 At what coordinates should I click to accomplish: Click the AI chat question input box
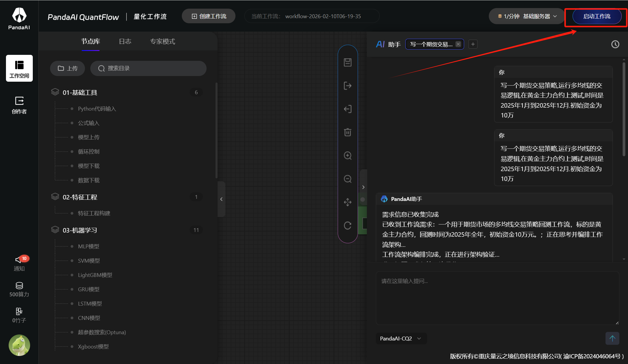(x=497, y=298)
